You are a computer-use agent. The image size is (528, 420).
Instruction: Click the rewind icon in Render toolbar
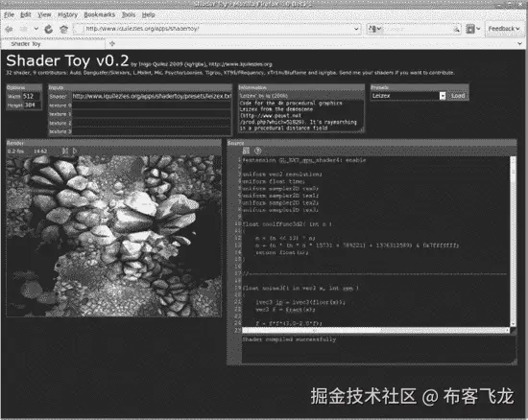pos(64,152)
